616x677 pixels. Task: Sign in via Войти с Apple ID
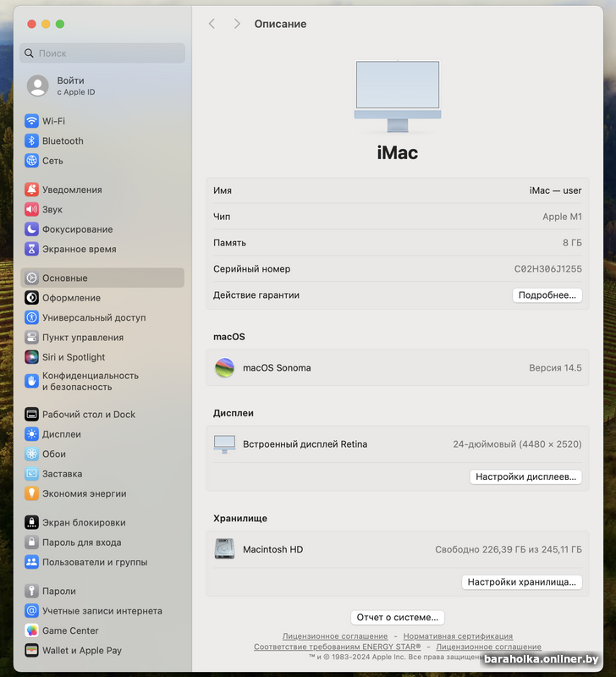pos(76,86)
